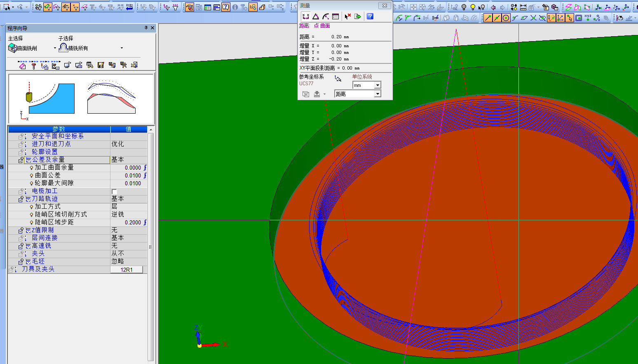Click the preview table glasses icon
The width and height of the screenshot is (638, 364).
click(x=89, y=65)
